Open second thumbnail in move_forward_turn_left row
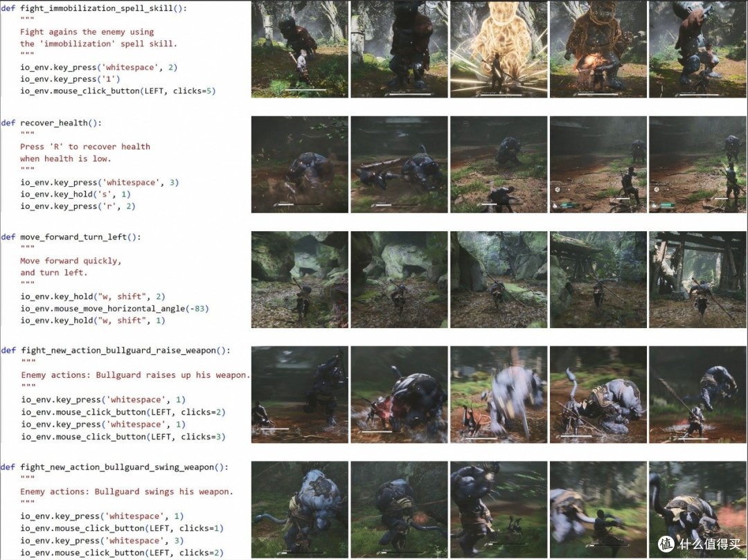 (400, 280)
